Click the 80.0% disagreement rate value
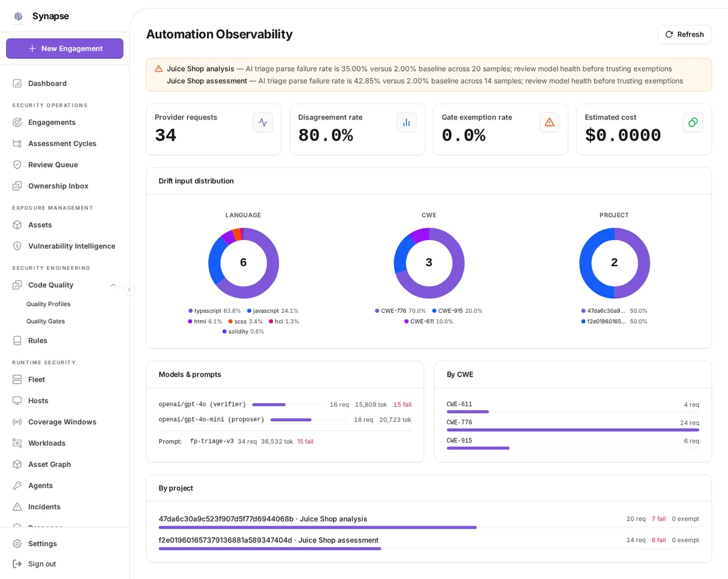The height and width of the screenshot is (579, 728). [326, 135]
